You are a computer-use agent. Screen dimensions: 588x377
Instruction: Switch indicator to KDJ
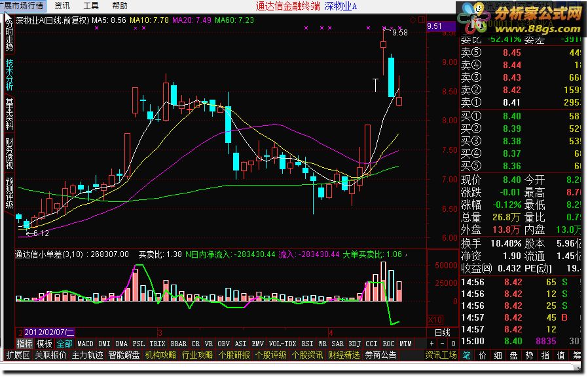click(x=355, y=344)
